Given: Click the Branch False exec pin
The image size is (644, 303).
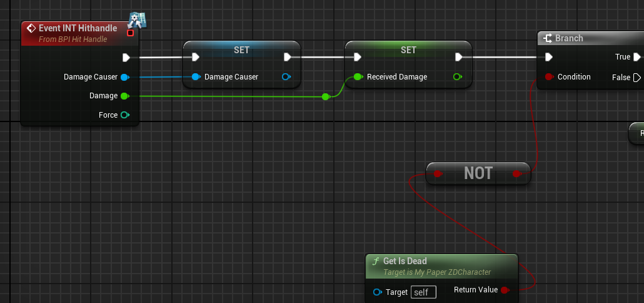Looking at the screenshot, I should (x=637, y=77).
